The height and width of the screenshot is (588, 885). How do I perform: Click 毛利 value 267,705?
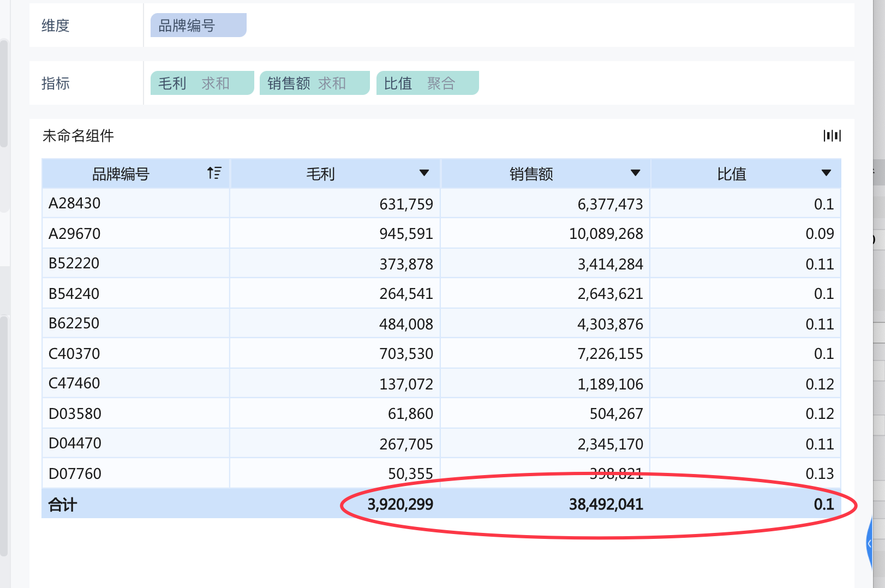[x=406, y=444]
